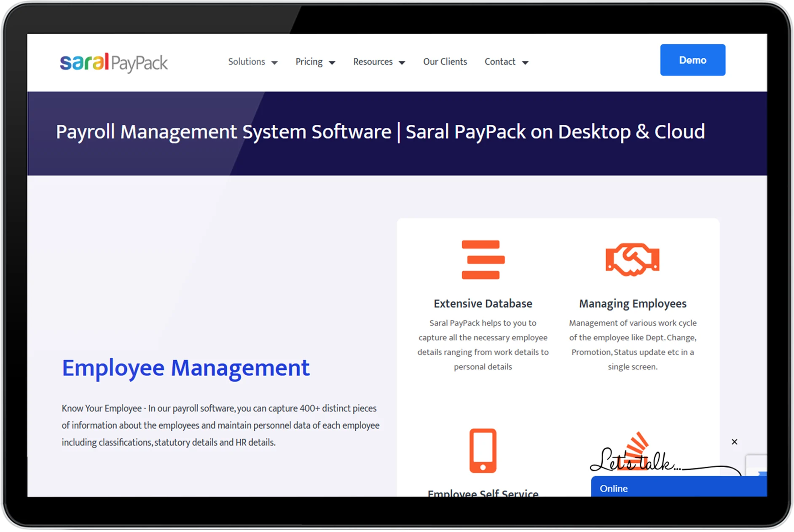
Task: Expand the Contact dropdown arrow
Action: pyautogui.click(x=525, y=62)
